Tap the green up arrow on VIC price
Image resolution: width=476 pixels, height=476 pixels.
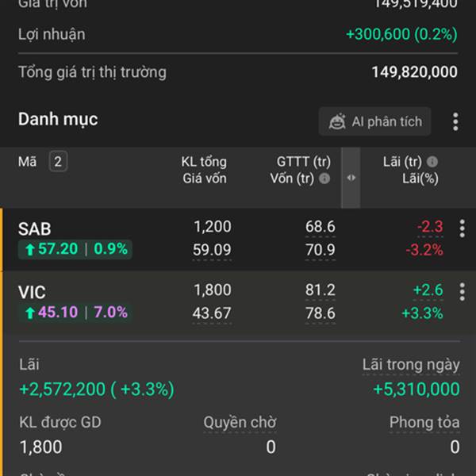tap(30, 313)
